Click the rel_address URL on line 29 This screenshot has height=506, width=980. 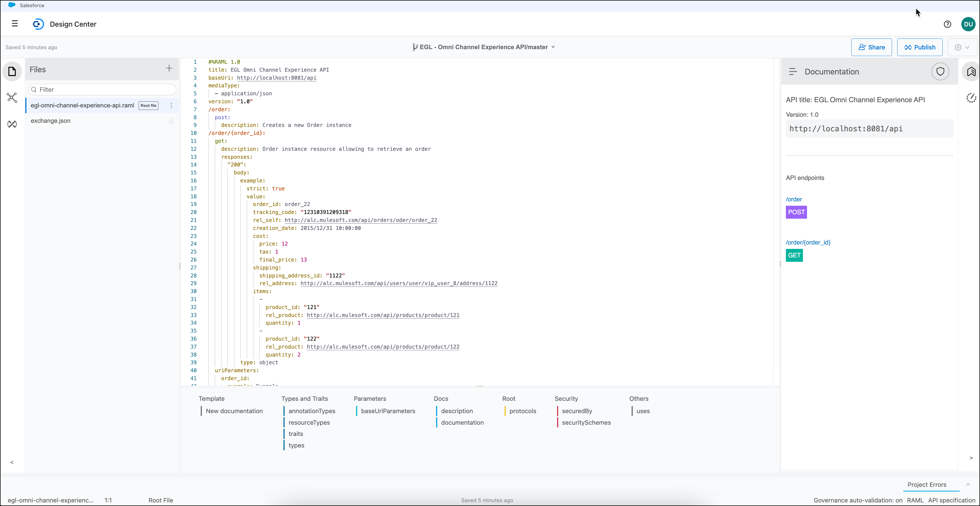tap(399, 283)
